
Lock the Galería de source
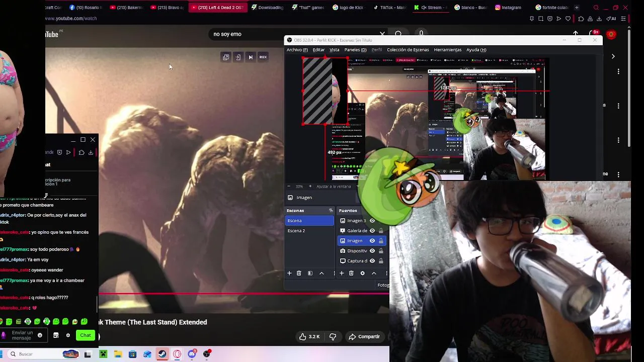[381, 231]
